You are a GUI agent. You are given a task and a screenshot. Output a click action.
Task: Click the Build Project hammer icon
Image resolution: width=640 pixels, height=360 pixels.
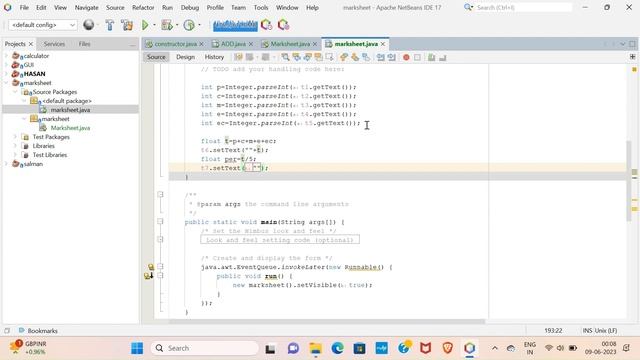[x=109, y=25]
